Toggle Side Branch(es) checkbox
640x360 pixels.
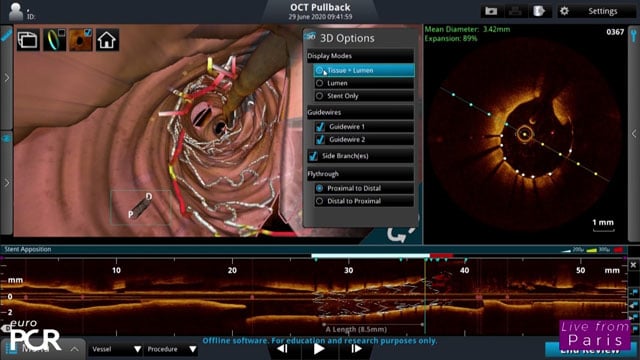313,156
